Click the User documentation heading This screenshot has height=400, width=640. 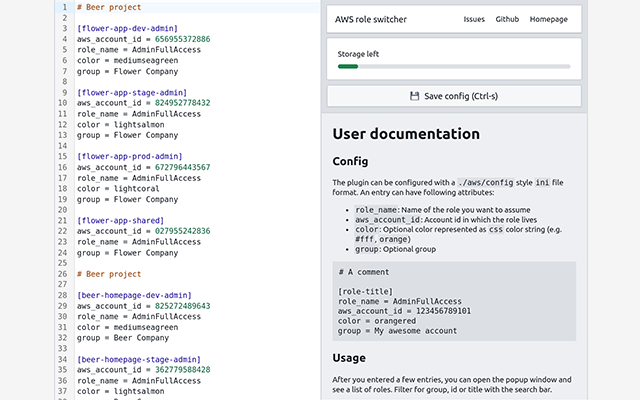coord(406,134)
